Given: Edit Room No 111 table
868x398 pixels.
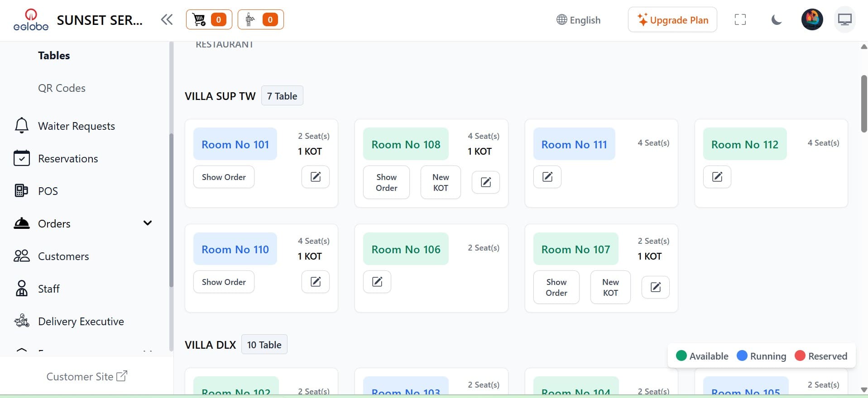Looking at the screenshot, I should pos(547,177).
